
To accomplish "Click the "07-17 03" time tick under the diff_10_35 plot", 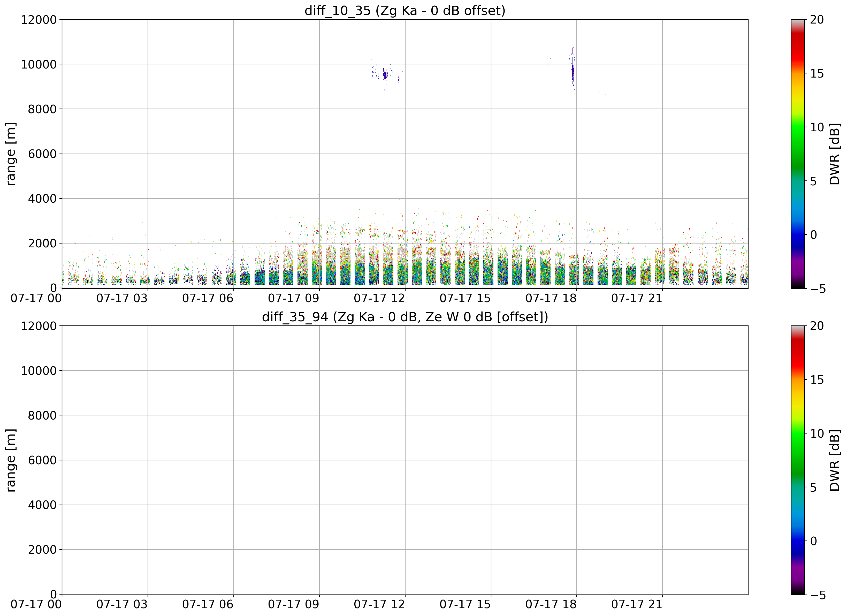I will [x=122, y=298].
